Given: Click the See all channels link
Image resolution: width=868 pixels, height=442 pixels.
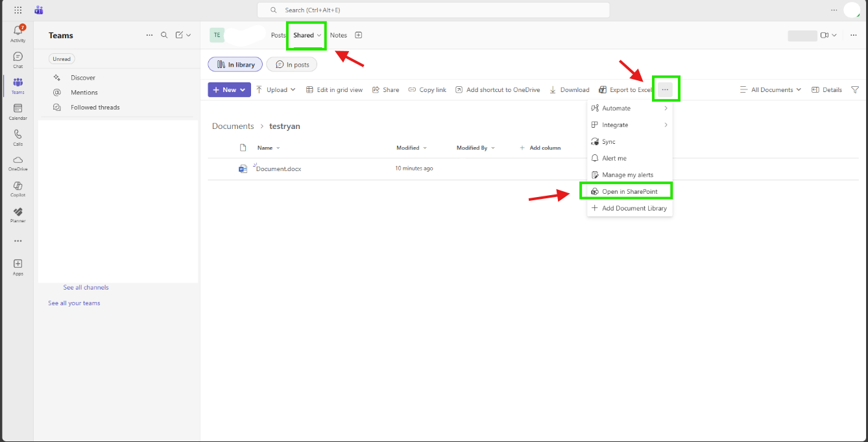Looking at the screenshot, I should (x=86, y=287).
